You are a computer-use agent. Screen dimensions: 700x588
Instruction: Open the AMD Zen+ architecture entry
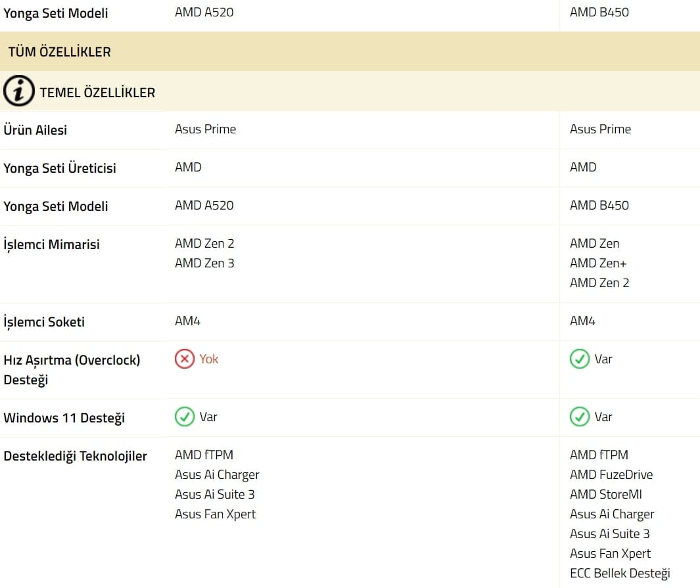pos(598,263)
